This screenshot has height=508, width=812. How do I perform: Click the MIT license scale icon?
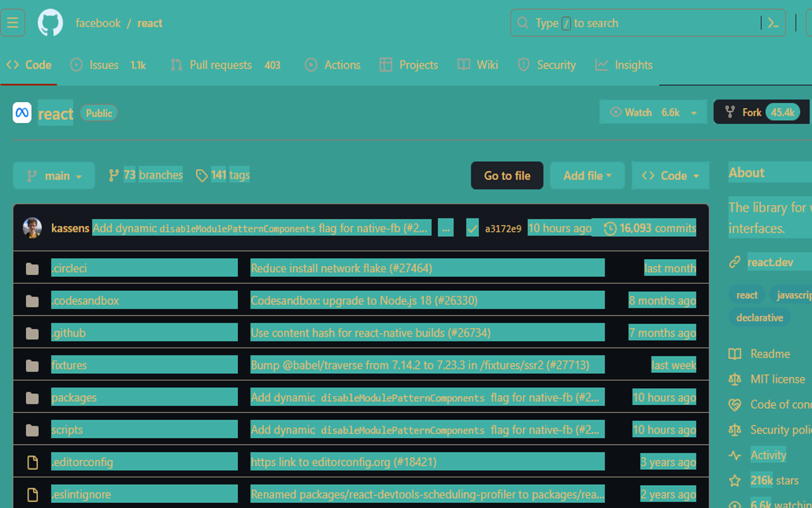pos(735,379)
